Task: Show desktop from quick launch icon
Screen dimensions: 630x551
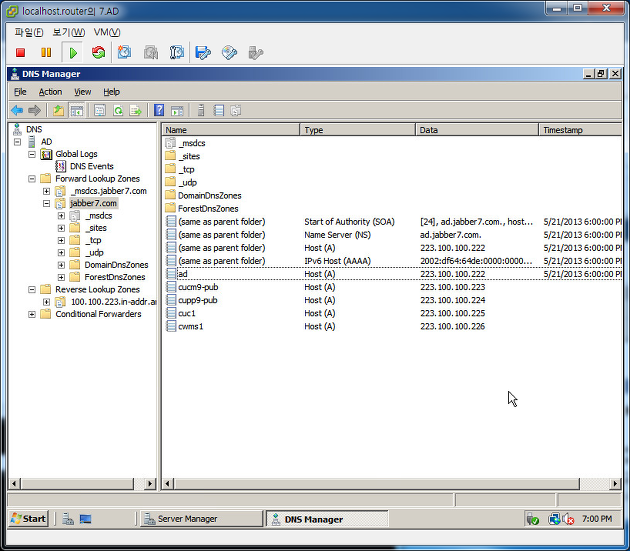Action: tap(85, 519)
